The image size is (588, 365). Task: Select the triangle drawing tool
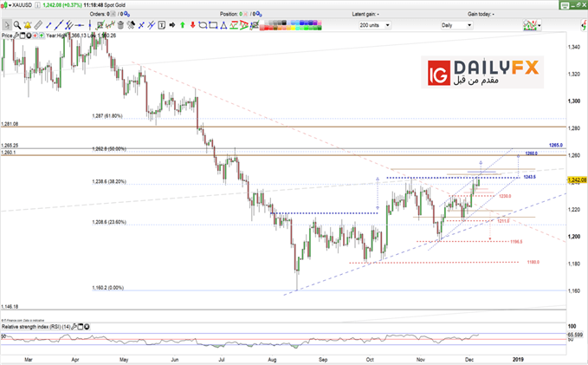click(223, 25)
